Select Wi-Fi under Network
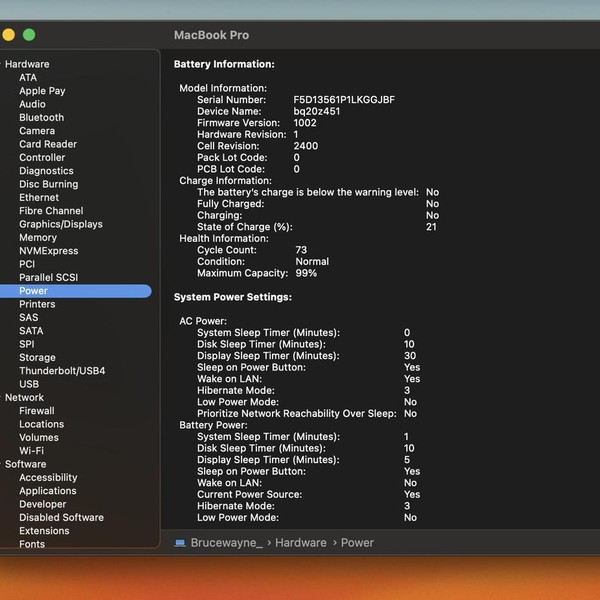The height and width of the screenshot is (600, 600). (31, 451)
